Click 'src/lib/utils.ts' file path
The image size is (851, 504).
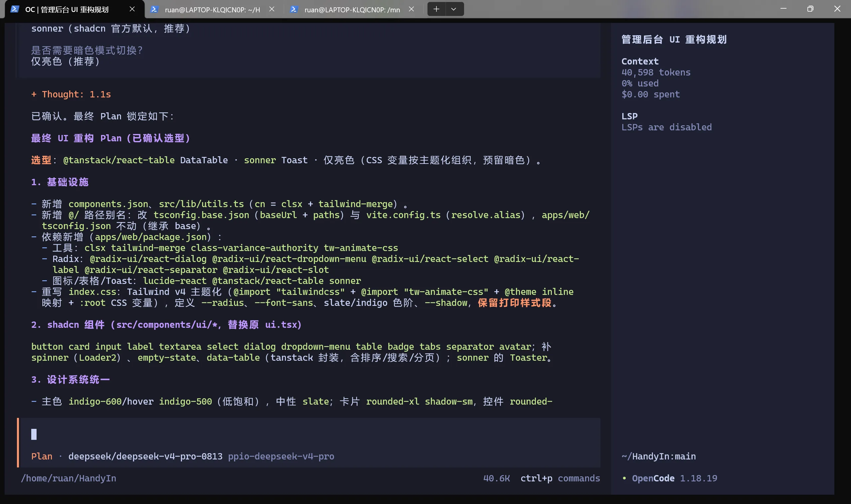201,204
